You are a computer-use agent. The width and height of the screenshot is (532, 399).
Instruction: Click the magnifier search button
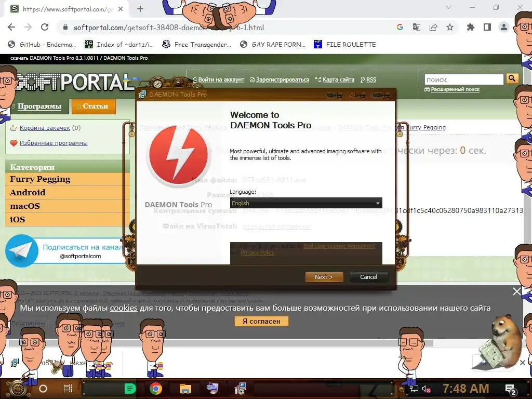[512, 79]
